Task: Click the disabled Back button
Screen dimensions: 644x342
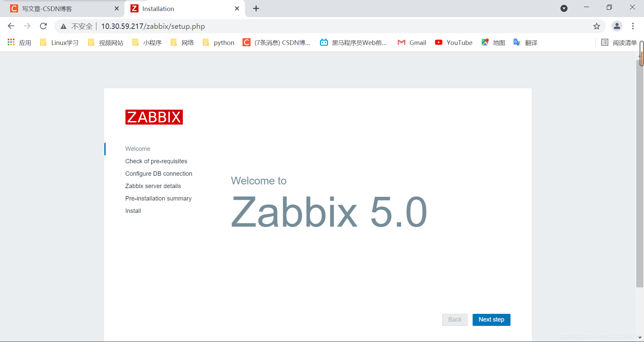Action: [455, 320]
